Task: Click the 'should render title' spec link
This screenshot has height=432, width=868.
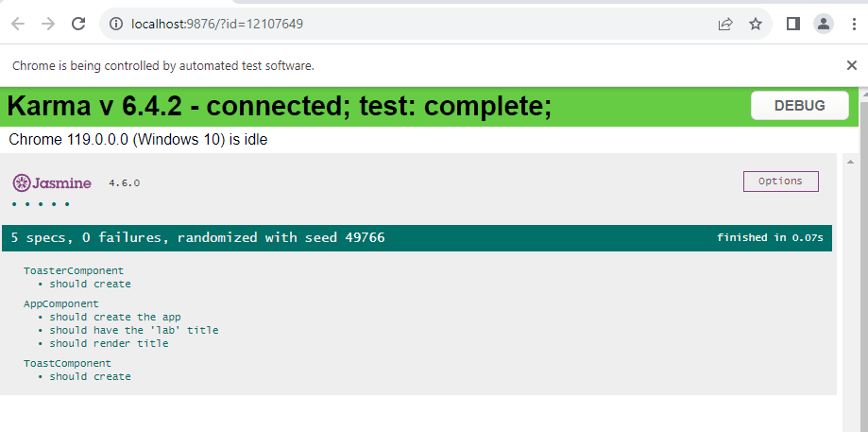Action: (x=110, y=343)
